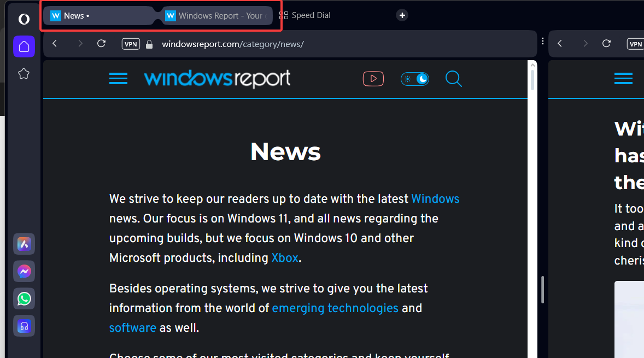Click the address bar URL field
644x358 pixels.
tap(233, 44)
